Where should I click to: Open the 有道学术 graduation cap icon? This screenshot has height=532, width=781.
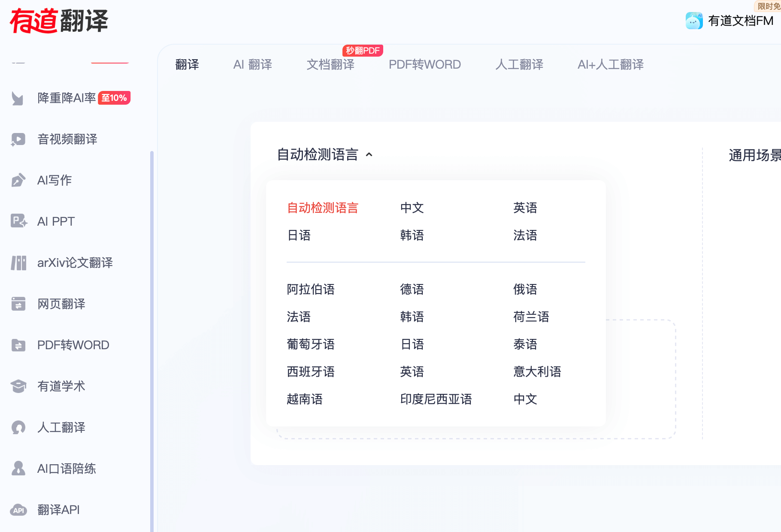(18, 386)
